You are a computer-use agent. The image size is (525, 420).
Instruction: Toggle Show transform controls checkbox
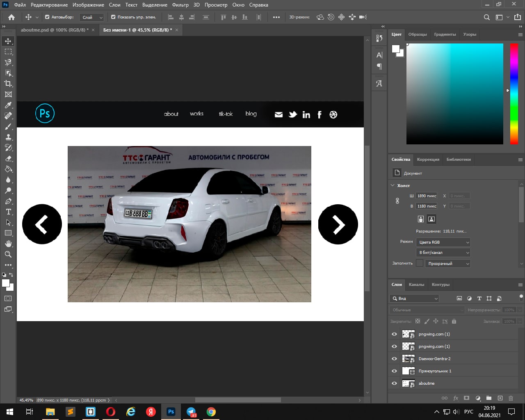click(x=113, y=17)
